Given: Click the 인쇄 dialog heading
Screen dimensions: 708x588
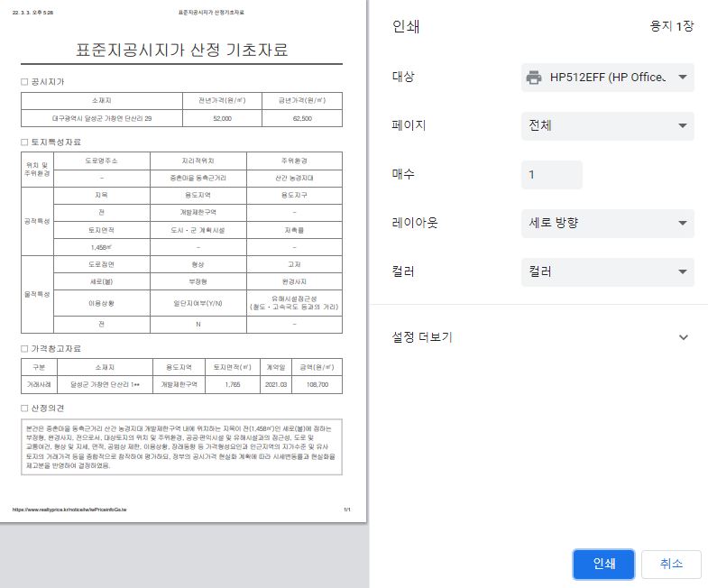Looking at the screenshot, I should 406,27.
